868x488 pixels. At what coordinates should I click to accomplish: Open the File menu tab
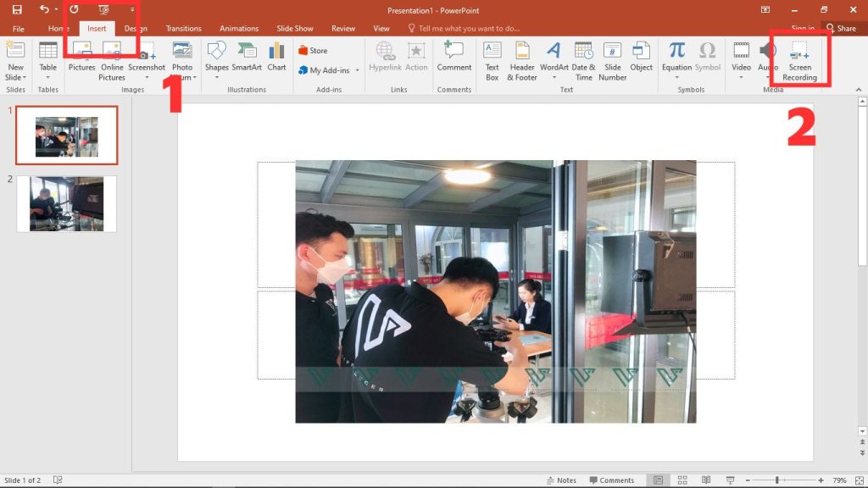[x=18, y=28]
